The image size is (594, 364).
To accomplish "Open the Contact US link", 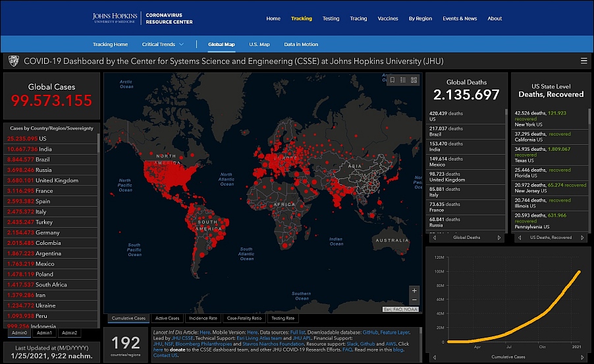I will [x=165, y=355].
